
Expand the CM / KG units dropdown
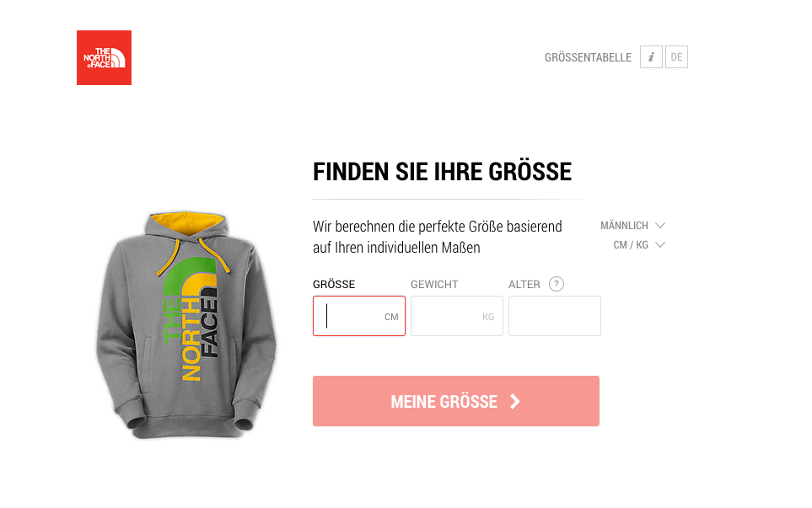pyautogui.click(x=639, y=244)
